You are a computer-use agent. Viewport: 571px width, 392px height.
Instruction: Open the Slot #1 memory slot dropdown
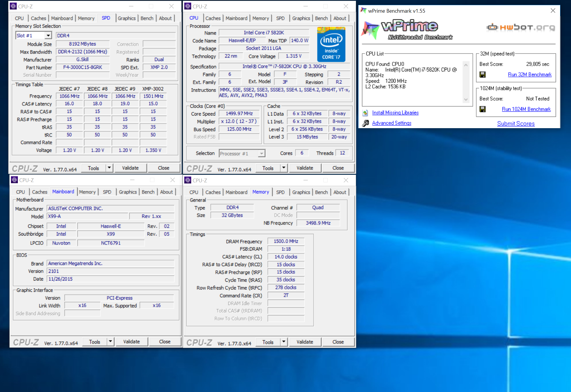click(x=48, y=35)
